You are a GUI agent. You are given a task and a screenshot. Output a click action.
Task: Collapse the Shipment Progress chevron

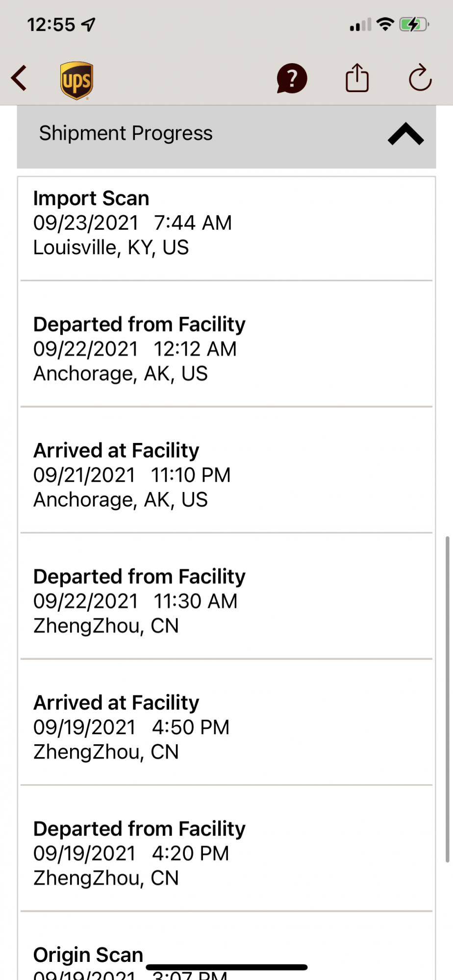coord(405,134)
